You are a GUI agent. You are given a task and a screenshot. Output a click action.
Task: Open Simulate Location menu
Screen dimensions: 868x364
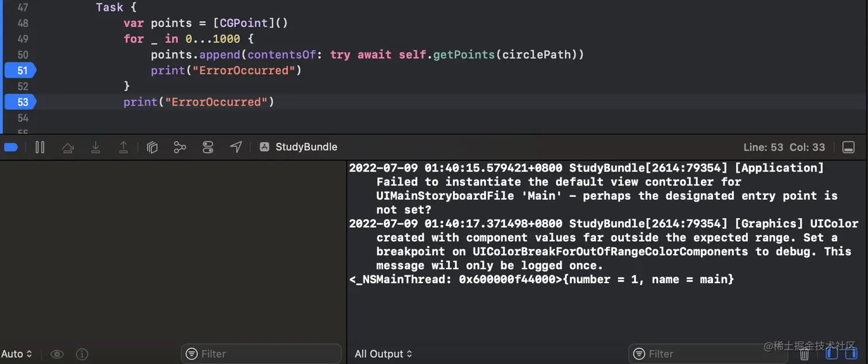click(x=235, y=148)
